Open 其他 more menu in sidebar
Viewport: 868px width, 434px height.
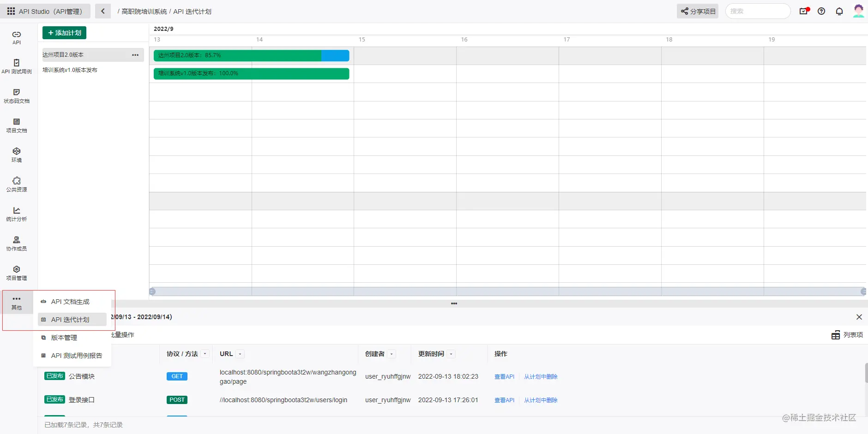(x=17, y=303)
